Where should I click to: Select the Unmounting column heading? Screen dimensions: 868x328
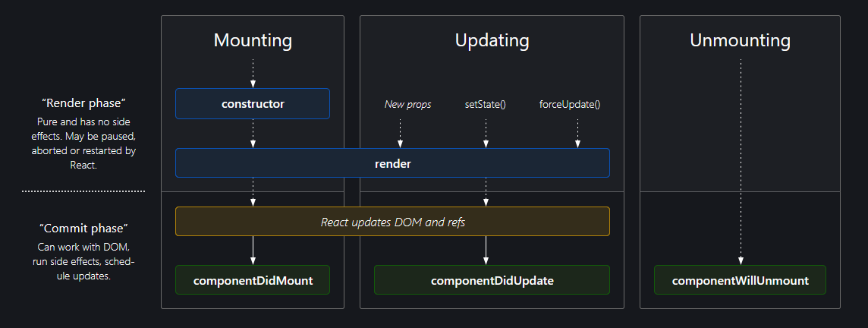(740, 40)
